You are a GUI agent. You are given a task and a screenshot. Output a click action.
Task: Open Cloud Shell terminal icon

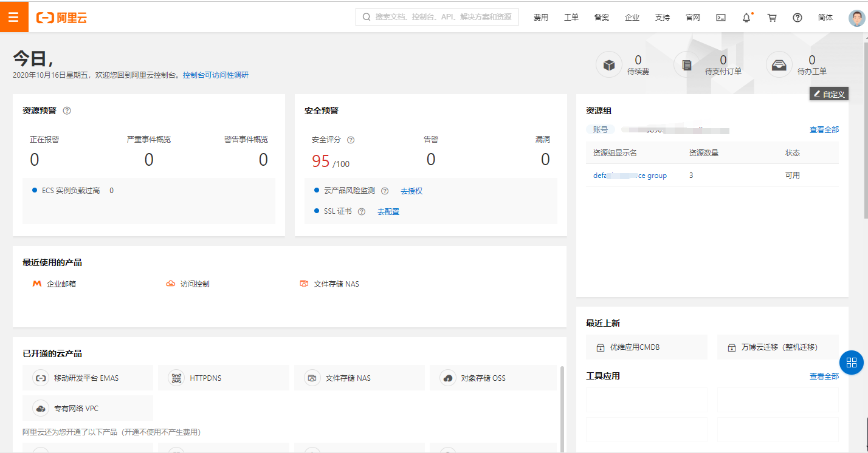click(721, 18)
